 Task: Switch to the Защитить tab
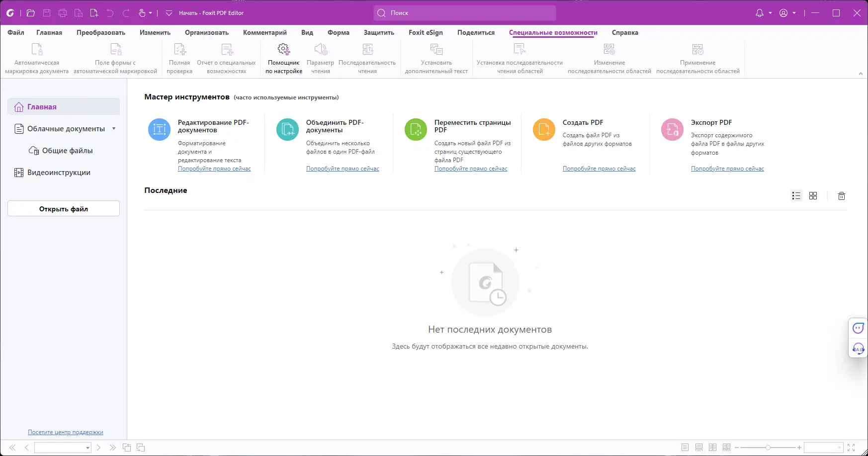pyautogui.click(x=379, y=32)
